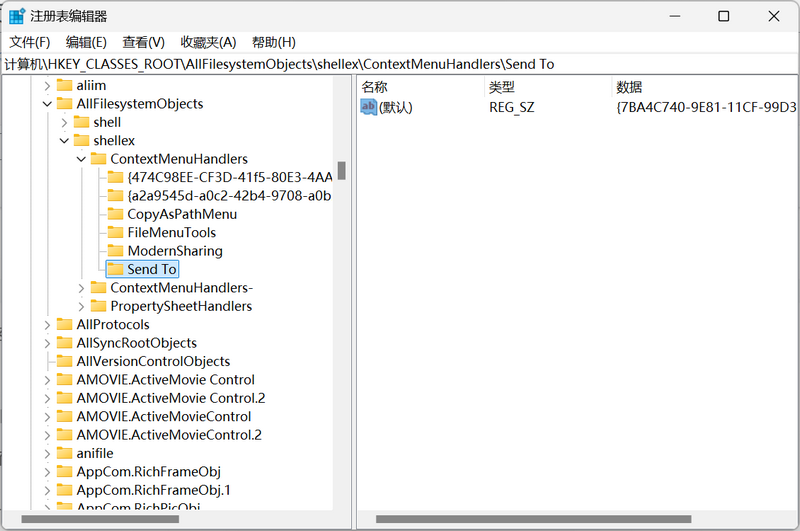Click the folder icon beside CopyAsPathMenu
This screenshot has height=531, width=800.
click(115, 214)
